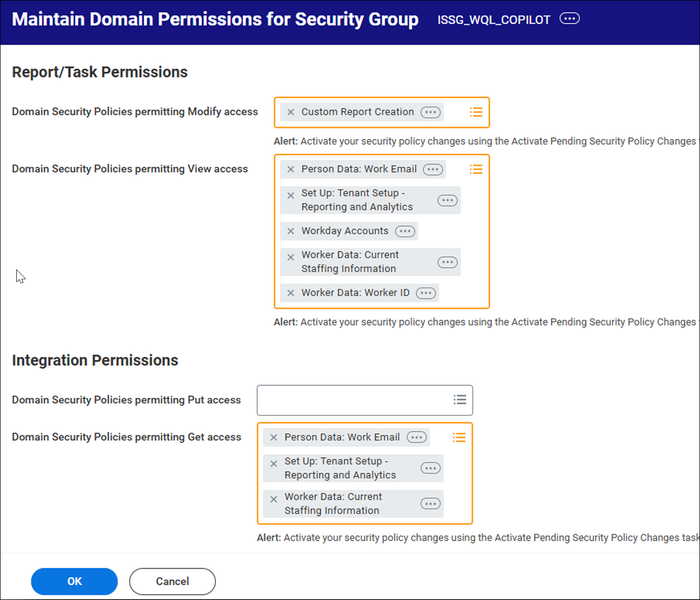
Task: Remove Worker Data: Worker ID item
Action: pyautogui.click(x=291, y=292)
